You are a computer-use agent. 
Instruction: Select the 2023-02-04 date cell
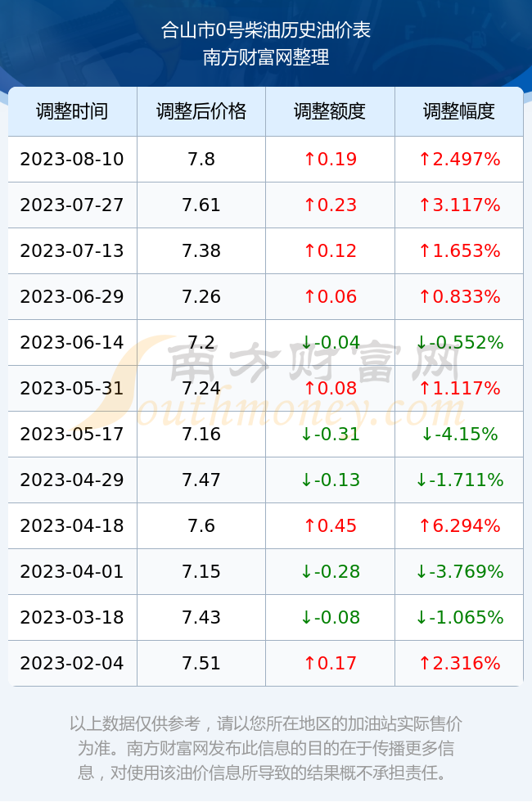pos(72,664)
